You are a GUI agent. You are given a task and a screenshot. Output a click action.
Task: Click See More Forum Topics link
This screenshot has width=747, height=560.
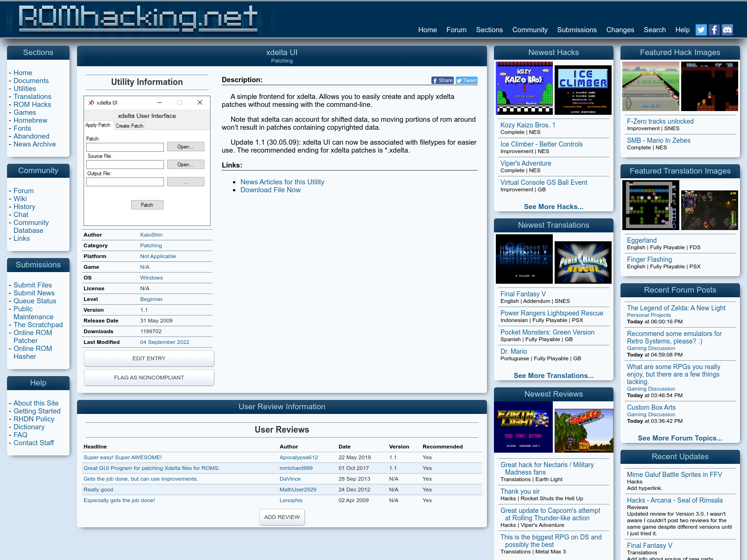coord(680,438)
